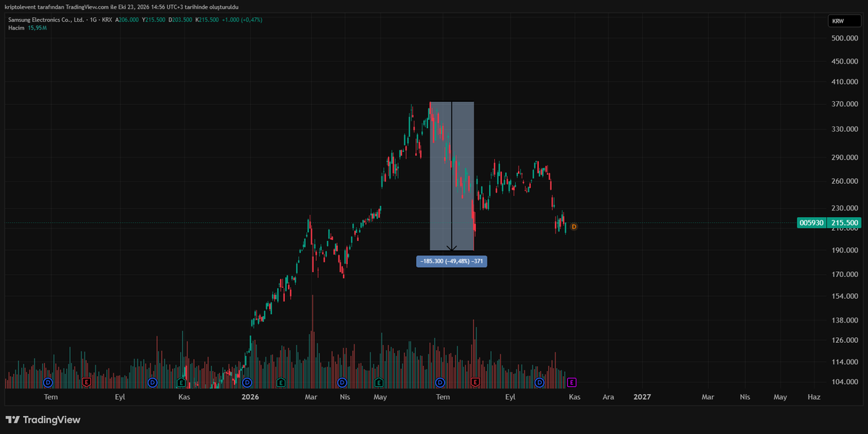Image resolution: width=868 pixels, height=434 pixels.
Task: Click the 215.500 current price label
Action: (843, 223)
